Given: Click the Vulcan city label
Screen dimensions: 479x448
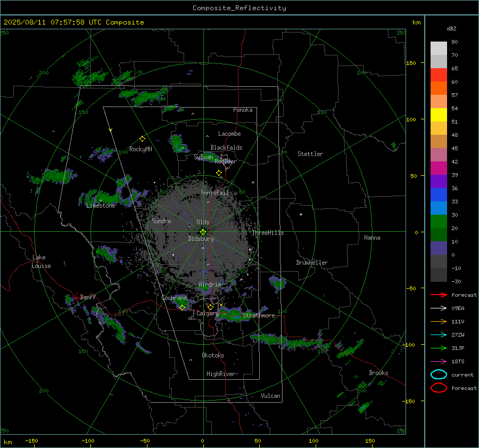Looking at the screenshot, I should 270,396.
